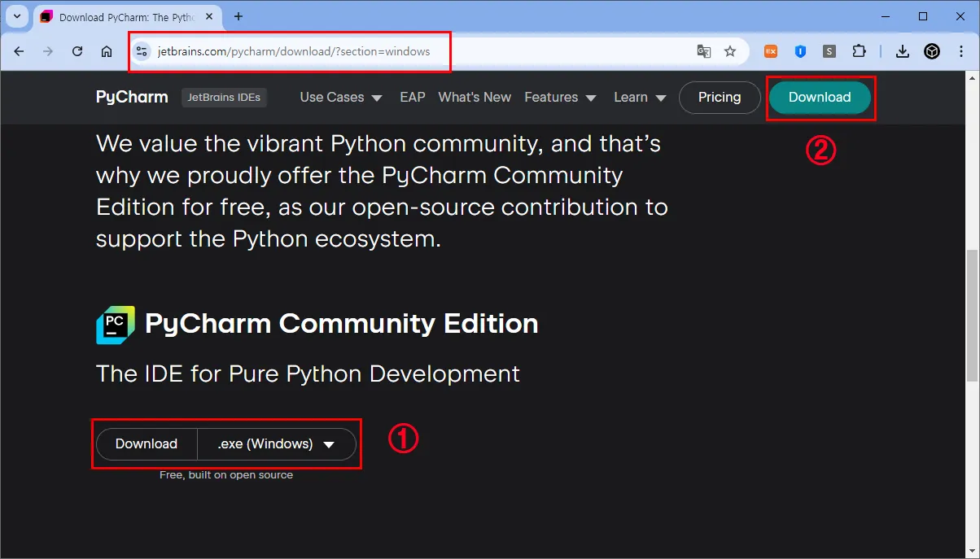Open the JetBrains IDEs badge
The width and height of the screenshot is (980, 559).
point(224,97)
